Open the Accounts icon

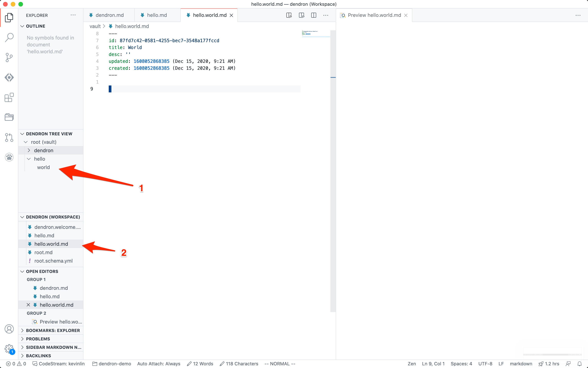[9, 329]
